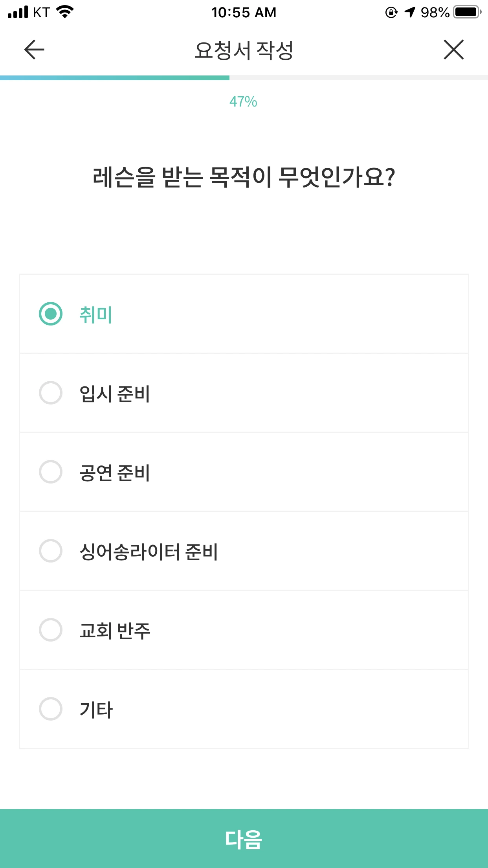Tap the location arrow status icon
Image resolution: width=488 pixels, height=868 pixels.
click(x=410, y=12)
